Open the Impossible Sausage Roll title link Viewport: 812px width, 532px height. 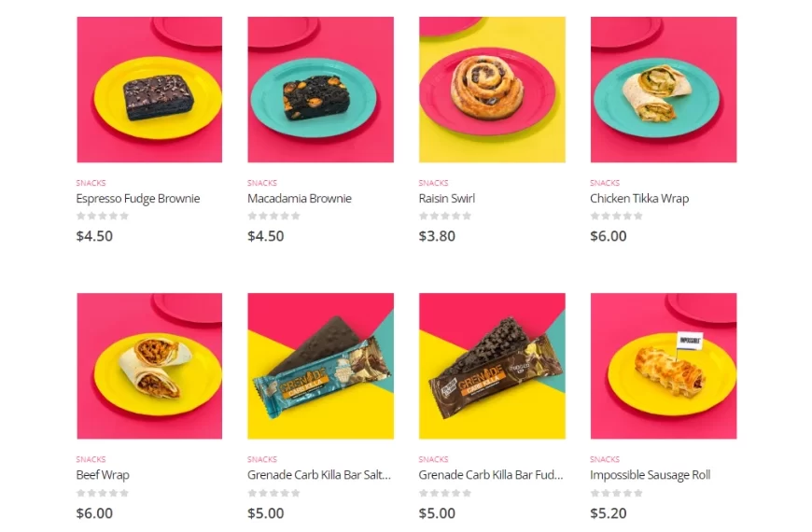[650, 475]
